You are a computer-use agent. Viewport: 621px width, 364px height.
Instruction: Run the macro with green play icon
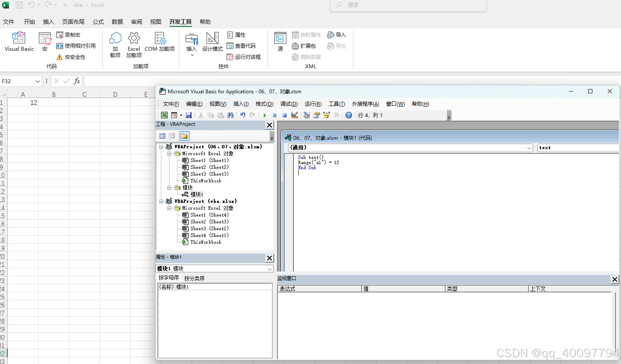coord(265,115)
